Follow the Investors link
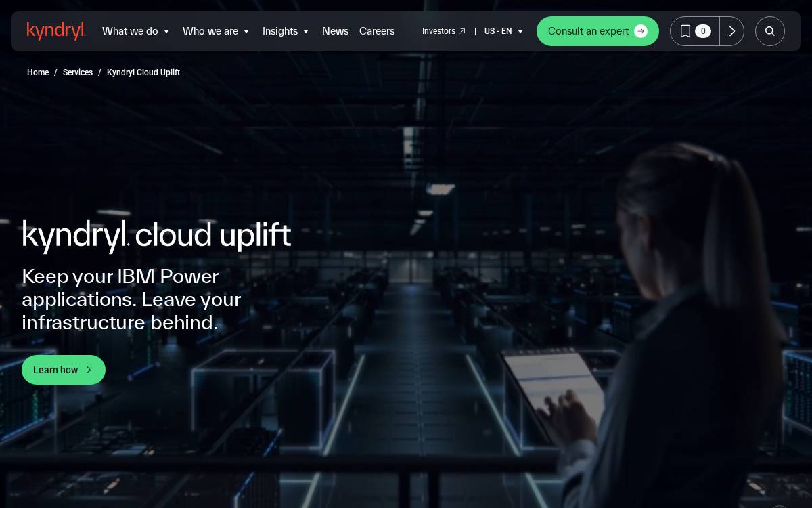Screen dimensions: 812x508 444,31
